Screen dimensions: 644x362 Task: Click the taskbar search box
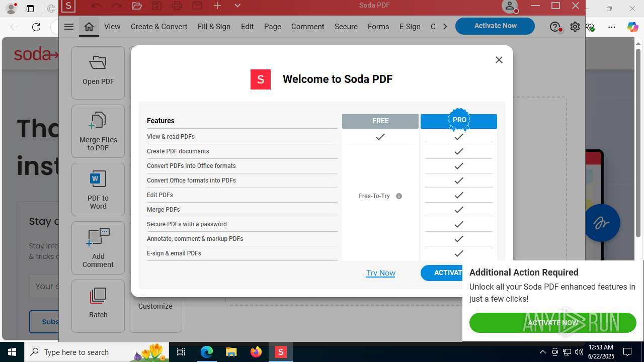pyautogui.click(x=97, y=352)
